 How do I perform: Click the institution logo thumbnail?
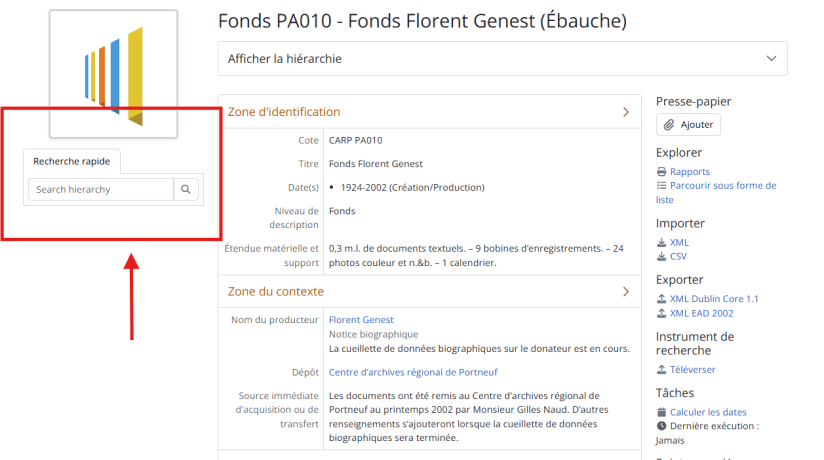point(113,74)
